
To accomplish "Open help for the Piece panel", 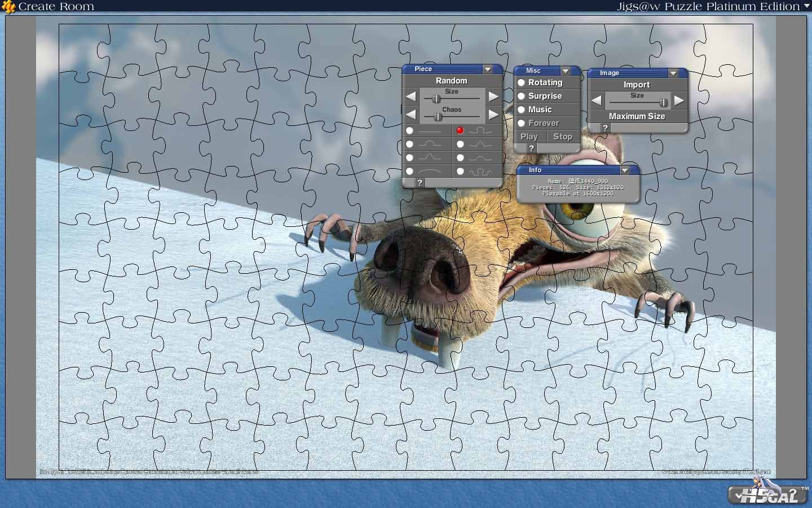I will pos(420,182).
